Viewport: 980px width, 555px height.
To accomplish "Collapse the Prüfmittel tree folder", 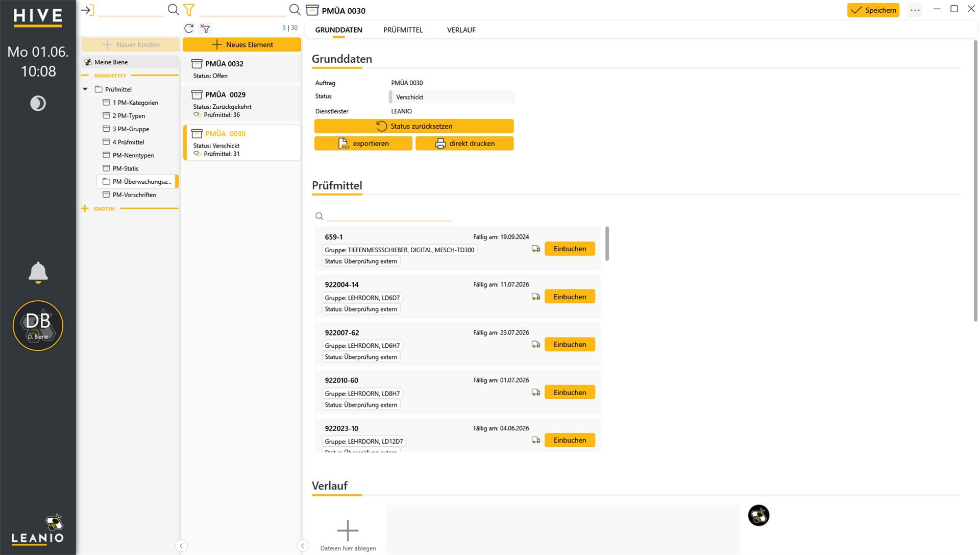I will [x=85, y=89].
